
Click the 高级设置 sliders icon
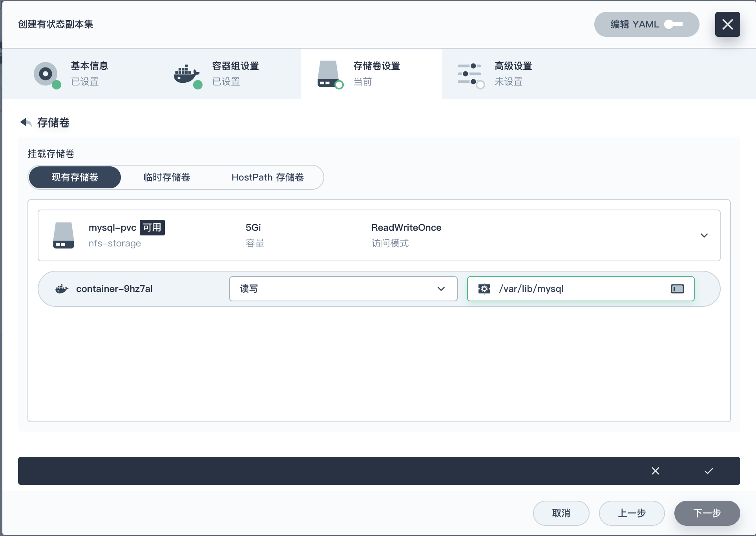(x=469, y=74)
